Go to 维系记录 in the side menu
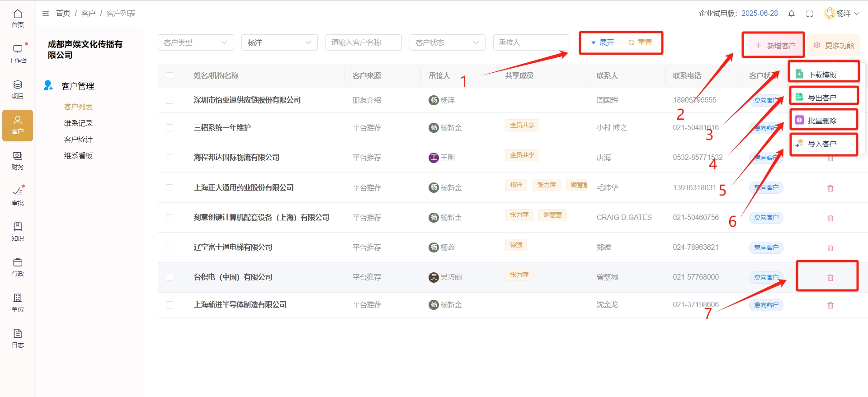 pos(78,123)
